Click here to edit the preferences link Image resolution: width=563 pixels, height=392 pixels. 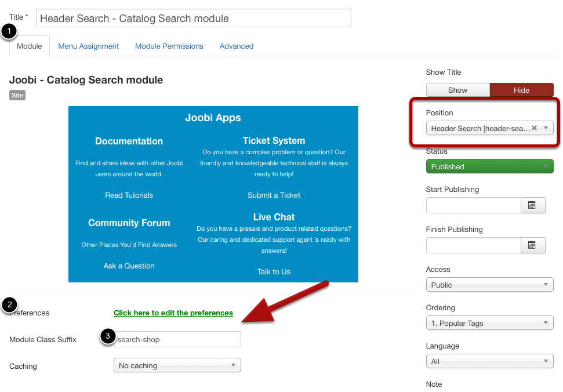click(x=173, y=313)
